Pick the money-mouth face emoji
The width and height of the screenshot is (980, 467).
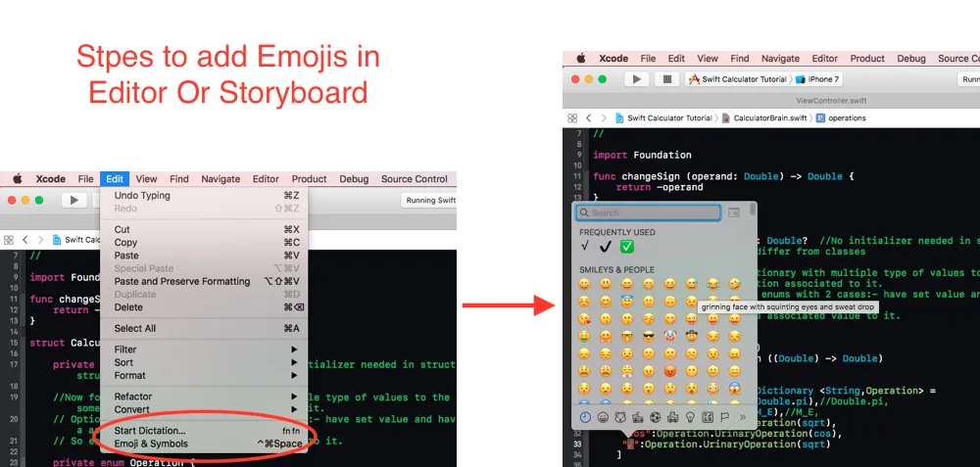[584, 337]
